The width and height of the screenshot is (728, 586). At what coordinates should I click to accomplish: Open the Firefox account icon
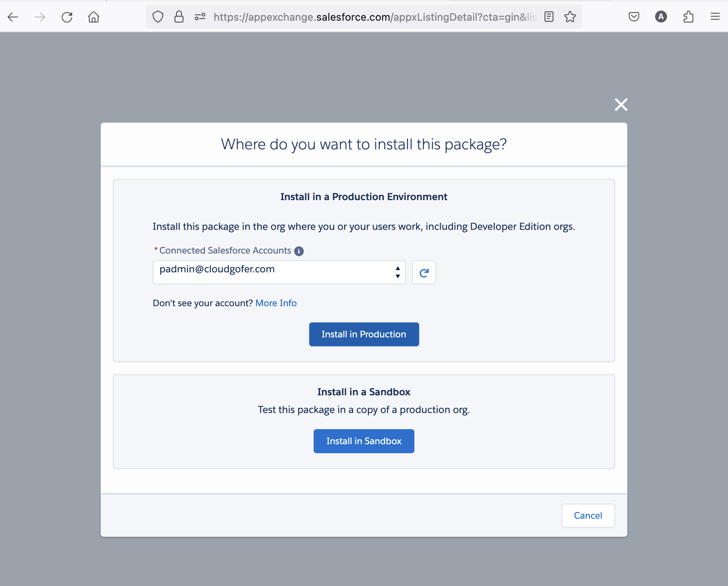tap(661, 17)
